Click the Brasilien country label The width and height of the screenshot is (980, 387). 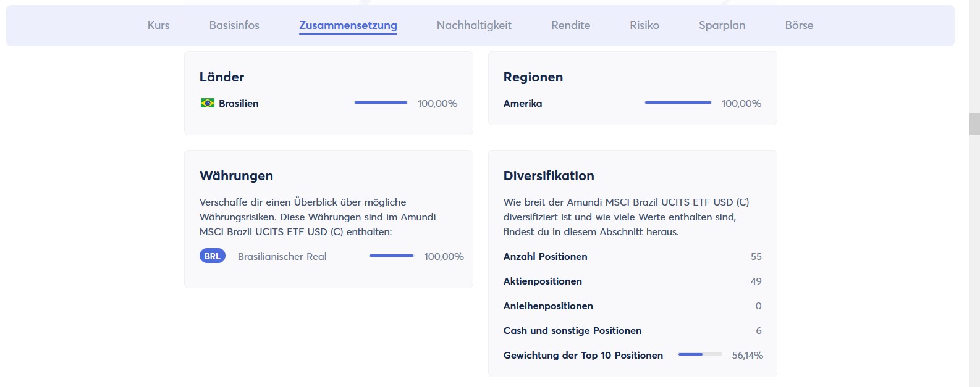[239, 104]
